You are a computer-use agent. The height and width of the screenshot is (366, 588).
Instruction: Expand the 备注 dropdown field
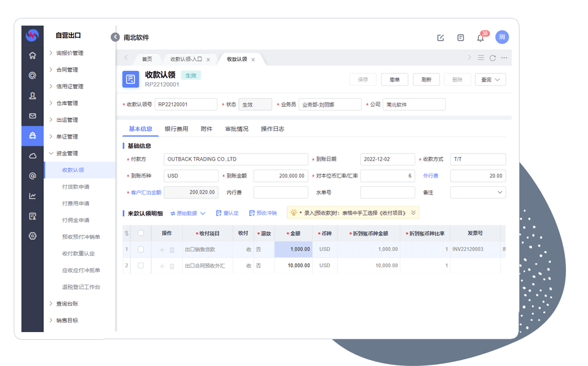pos(478,192)
